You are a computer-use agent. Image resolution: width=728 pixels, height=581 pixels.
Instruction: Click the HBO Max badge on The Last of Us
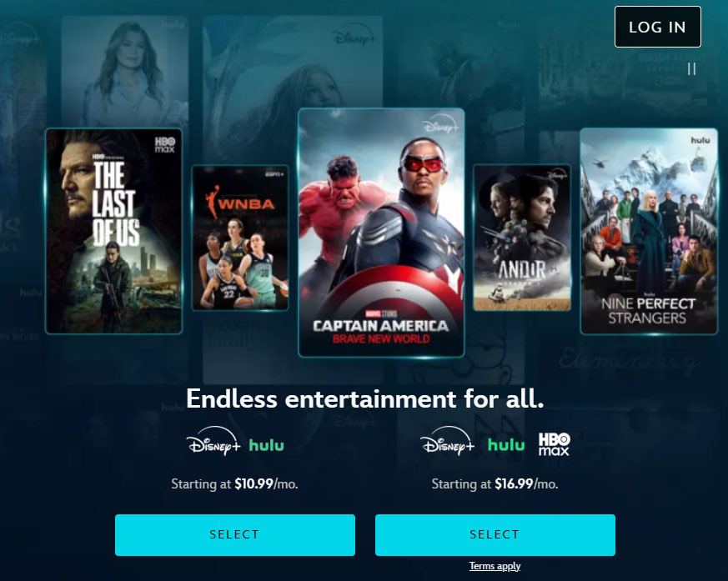click(x=165, y=145)
